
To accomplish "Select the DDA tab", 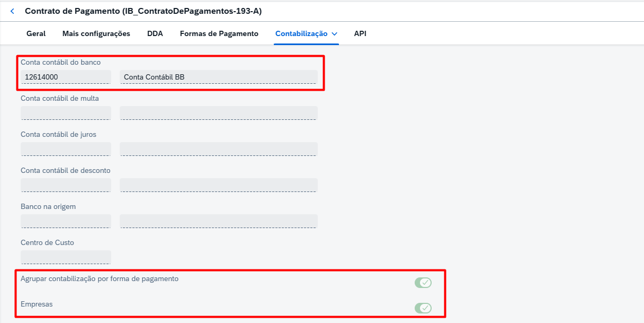I will (155, 33).
